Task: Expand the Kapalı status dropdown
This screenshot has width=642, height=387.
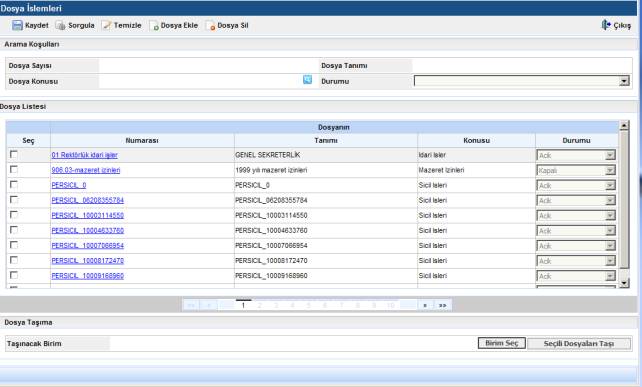Action: [576, 170]
